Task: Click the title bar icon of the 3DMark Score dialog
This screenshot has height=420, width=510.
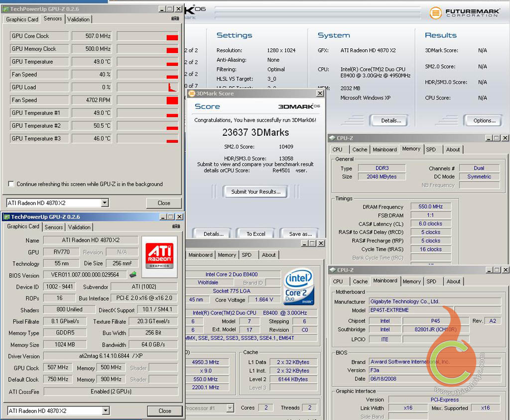Action: (x=192, y=94)
